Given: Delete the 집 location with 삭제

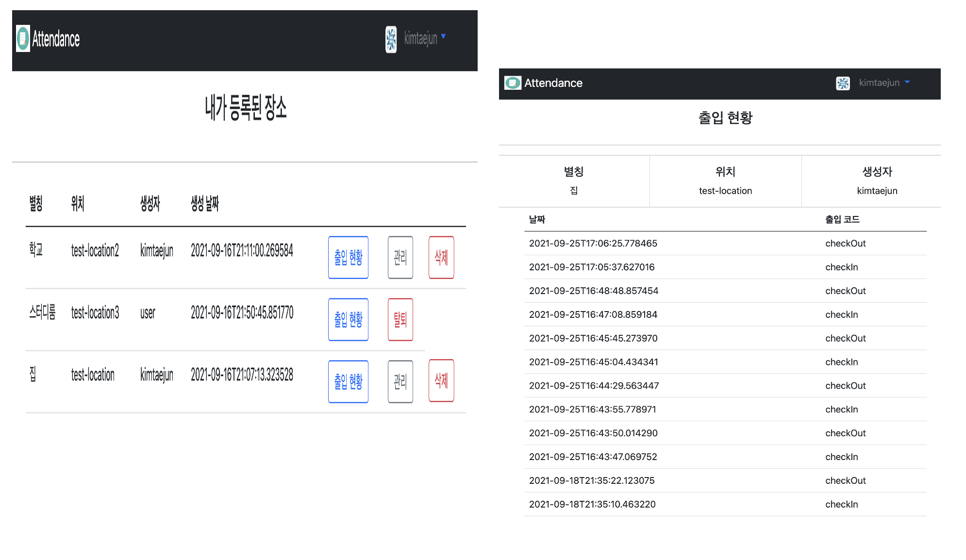Looking at the screenshot, I should tap(441, 380).
